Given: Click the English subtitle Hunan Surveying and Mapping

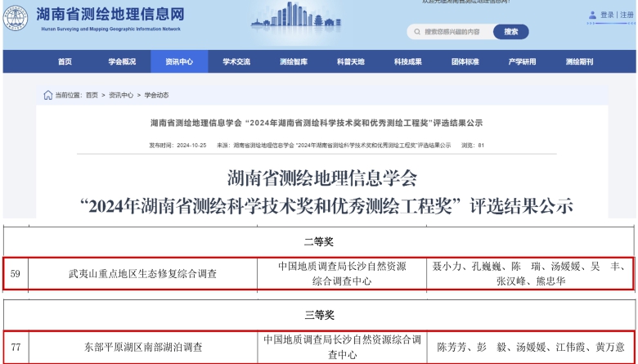Looking at the screenshot, I should pyautogui.click(x=110, y=29).
